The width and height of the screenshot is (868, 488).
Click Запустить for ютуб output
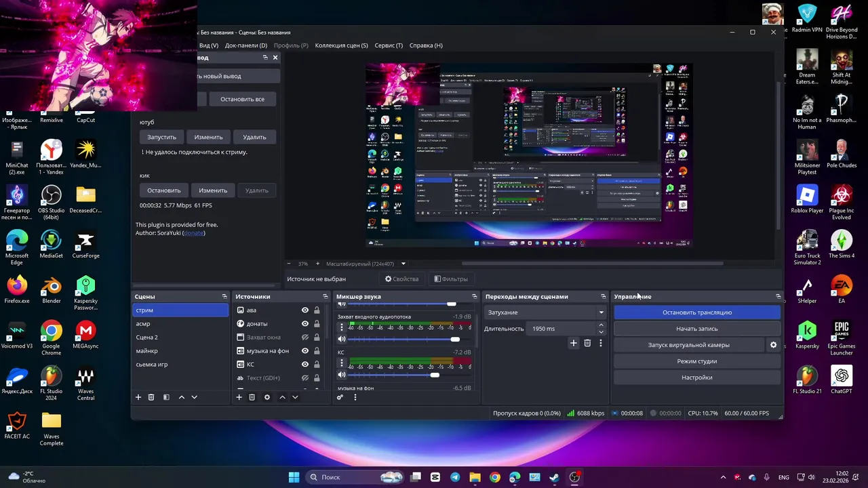(161, 137)
